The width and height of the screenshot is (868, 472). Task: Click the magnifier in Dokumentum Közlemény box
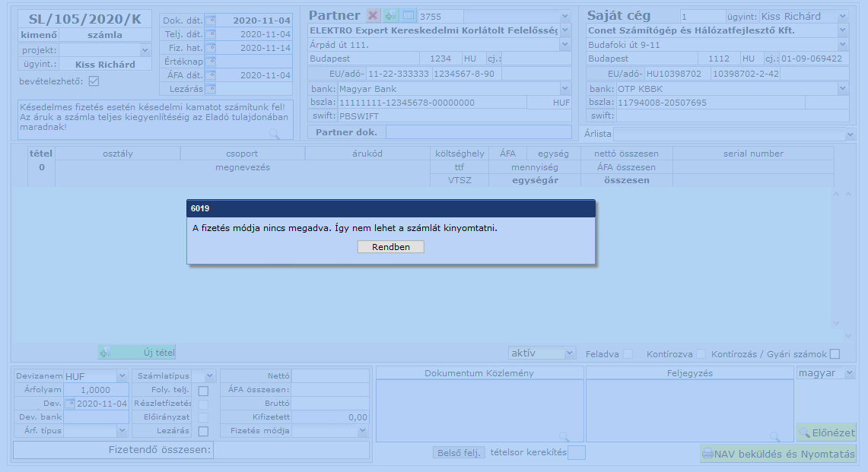(564, 436)
